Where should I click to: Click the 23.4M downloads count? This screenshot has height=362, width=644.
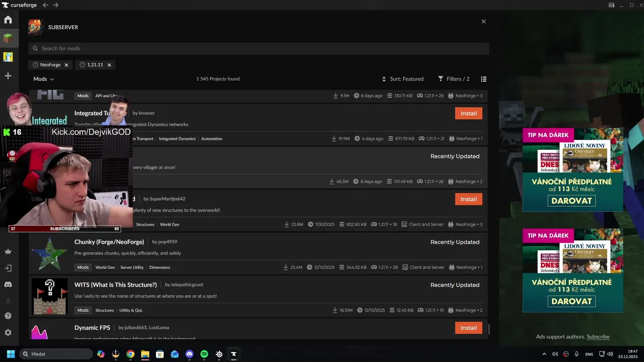point(296,267)
